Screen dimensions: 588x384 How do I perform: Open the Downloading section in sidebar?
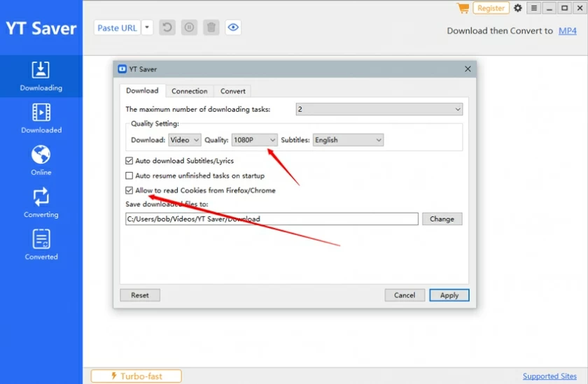pyautogui.click(x=41, y=76)
